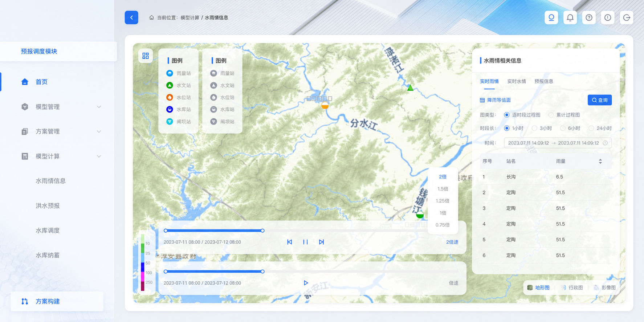Click the info alert icon
This screenshot has width=644, height=322.
pos(608,17)
